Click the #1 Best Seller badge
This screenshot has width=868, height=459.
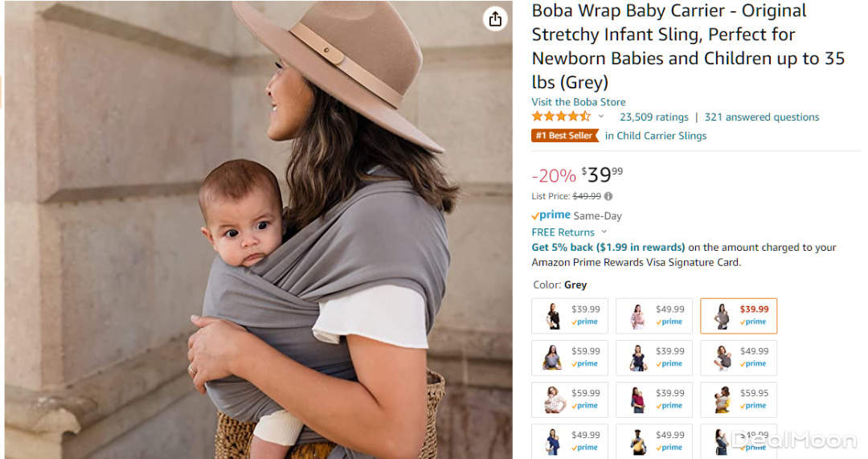pos(566,136)
